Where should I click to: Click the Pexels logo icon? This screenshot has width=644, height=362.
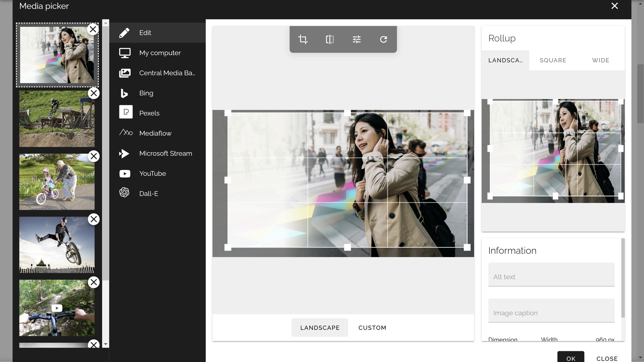(126, 112)
